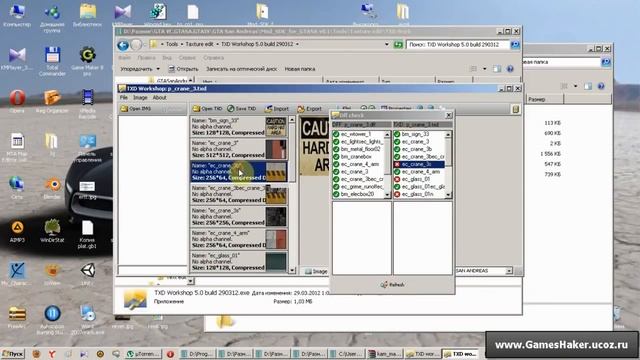Open the WinDirStat desktop icon

pyautogui.click(x=52, y=231)
